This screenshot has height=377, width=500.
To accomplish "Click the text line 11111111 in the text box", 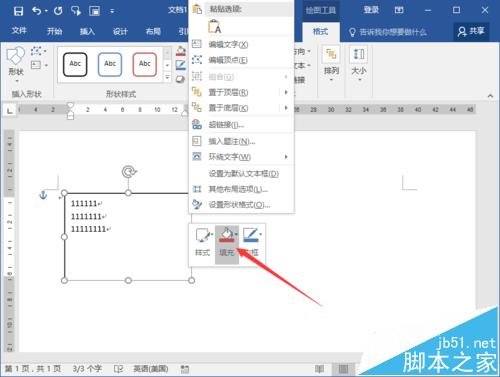I will (x=88, y=229).
